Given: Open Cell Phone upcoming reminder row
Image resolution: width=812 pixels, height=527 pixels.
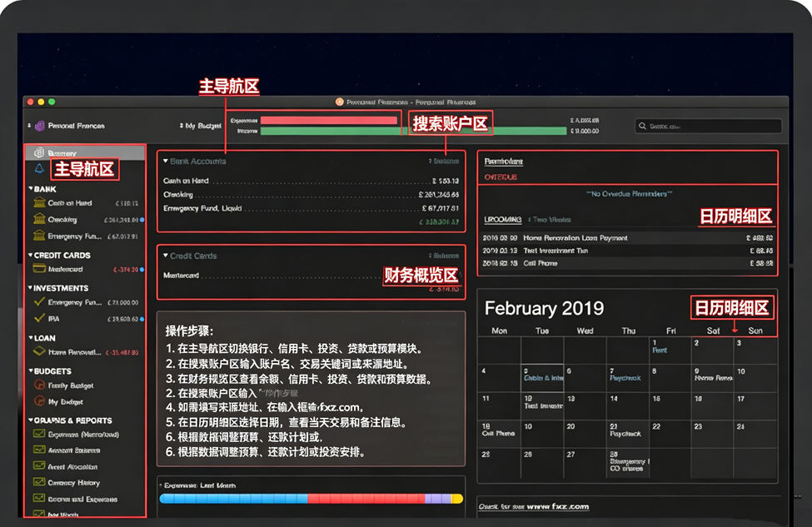Looking at the screenshot, I should pyautogui.click(x=628, y=263).
